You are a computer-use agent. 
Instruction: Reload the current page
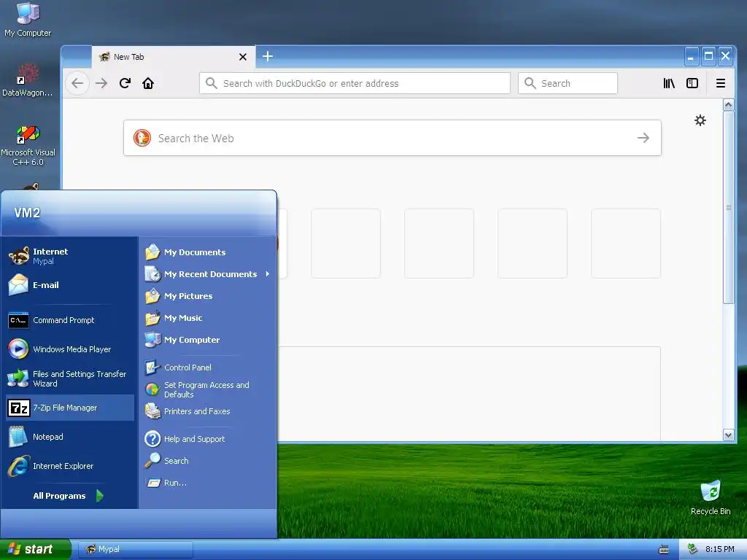coord(125,83)
